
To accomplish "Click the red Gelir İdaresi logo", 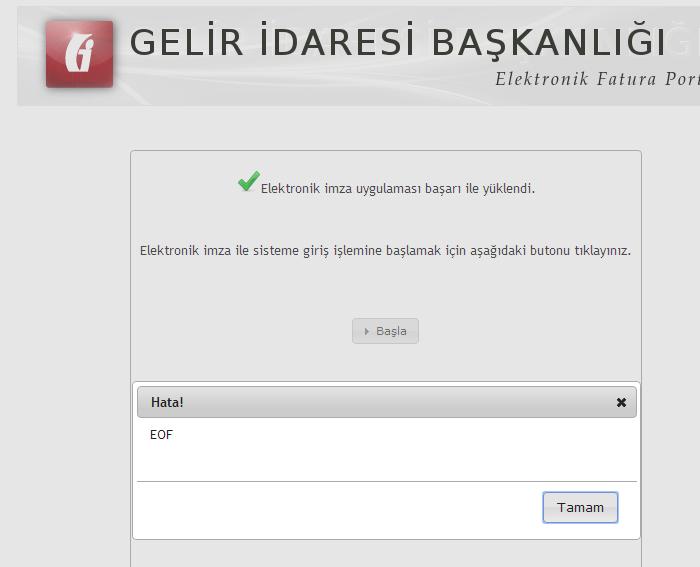I will [x=79, y=54].
